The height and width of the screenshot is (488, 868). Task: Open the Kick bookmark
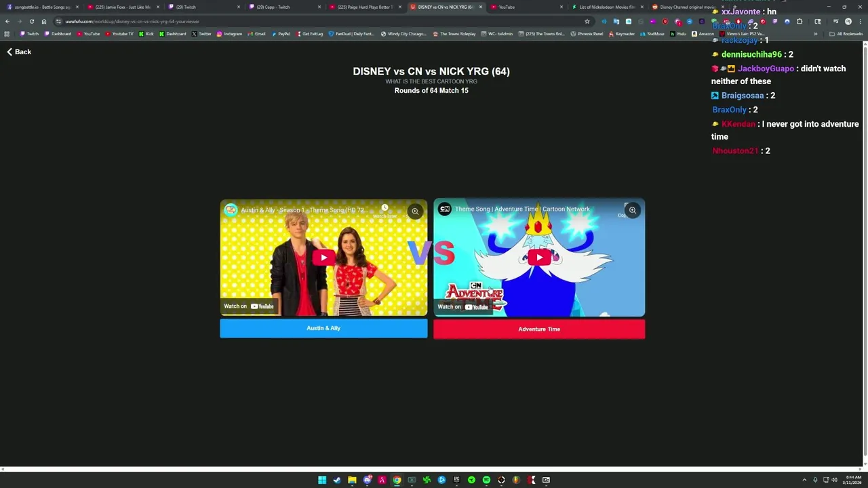146,34
